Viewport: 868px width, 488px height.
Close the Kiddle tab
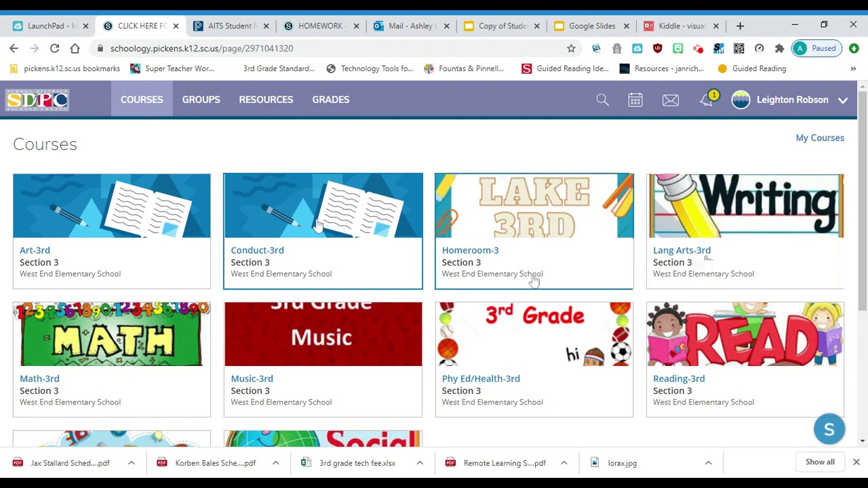pyautogui.click(x=715, y=26)
